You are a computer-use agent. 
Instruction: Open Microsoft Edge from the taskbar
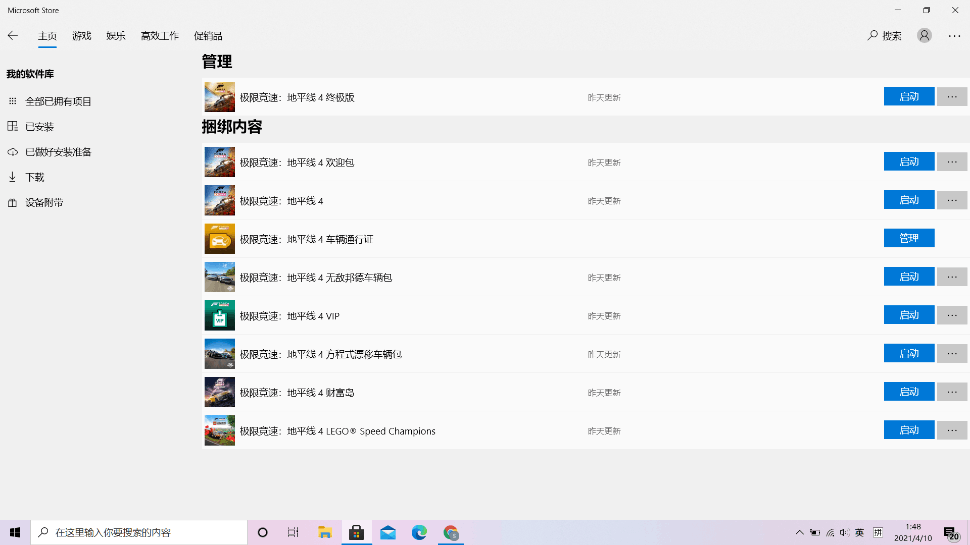[x=419, y=532]
